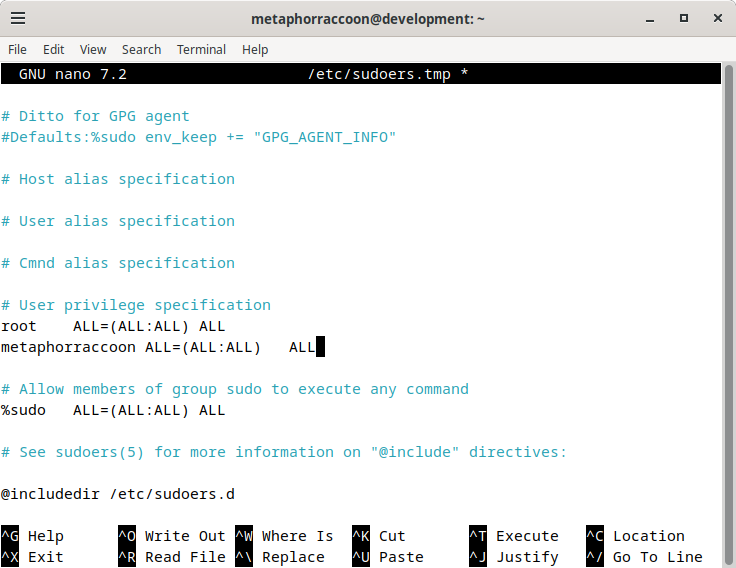Place cursor on the %sudo ALL line
This screenshot has height=568, width=736.
coord(113,410)
